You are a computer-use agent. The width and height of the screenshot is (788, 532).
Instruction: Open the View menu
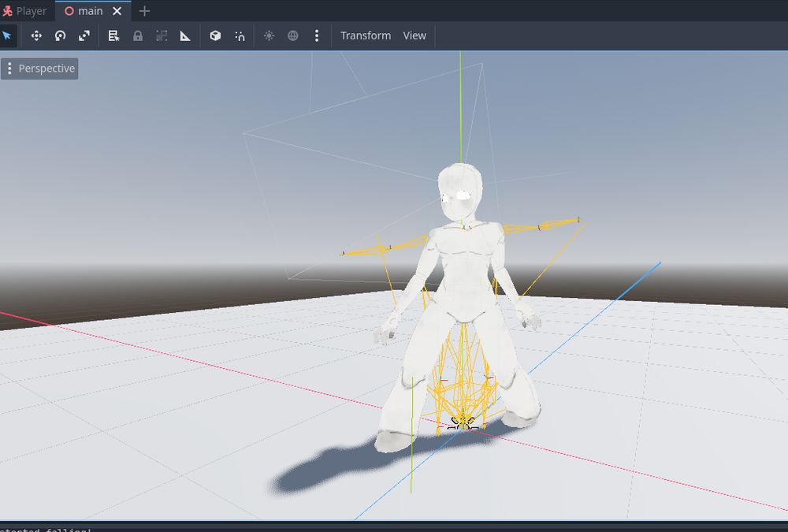click(x=414, y=35)
